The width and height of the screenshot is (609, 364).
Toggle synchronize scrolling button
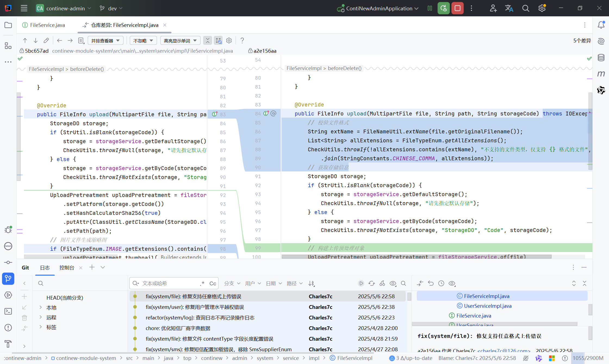click(x=218, y=41)
